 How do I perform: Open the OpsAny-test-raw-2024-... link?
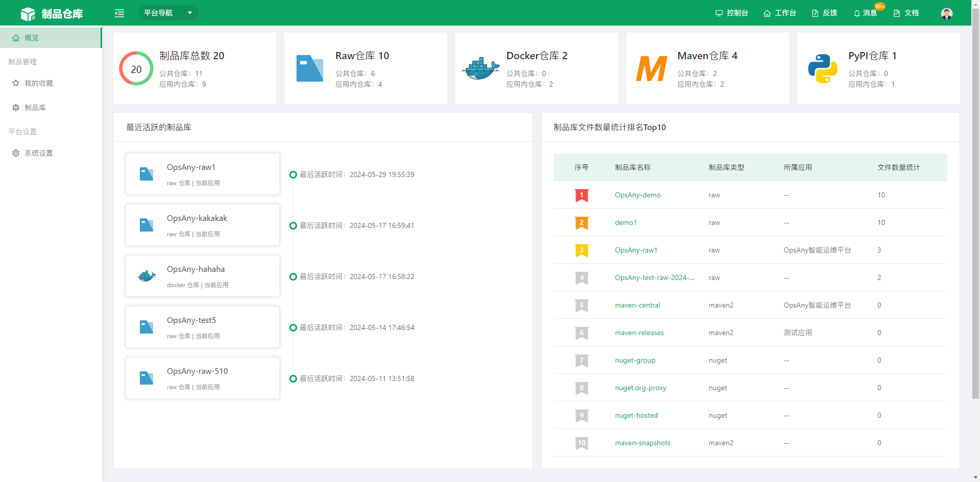[x=654, y=277]
